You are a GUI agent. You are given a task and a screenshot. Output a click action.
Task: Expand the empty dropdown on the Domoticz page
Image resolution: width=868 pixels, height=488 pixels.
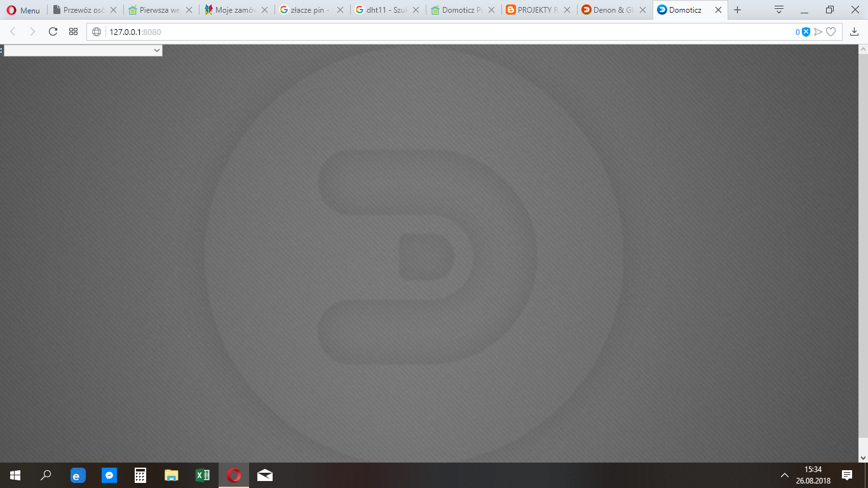pyautogui.click(x=83, y=50)
